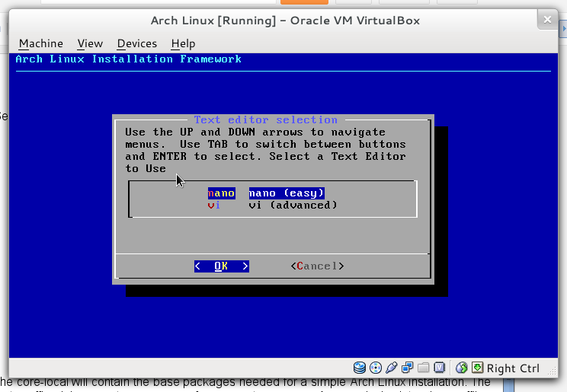Click the Right Ctrl host key label
Image resolution: width=567 pixels, height=392 pixels.
click(x=513, y=368)
